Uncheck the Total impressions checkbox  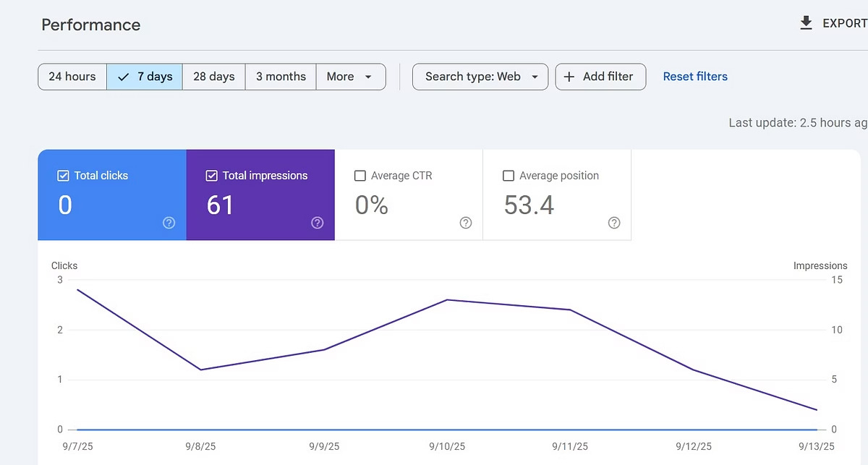(x=212, y=176)
